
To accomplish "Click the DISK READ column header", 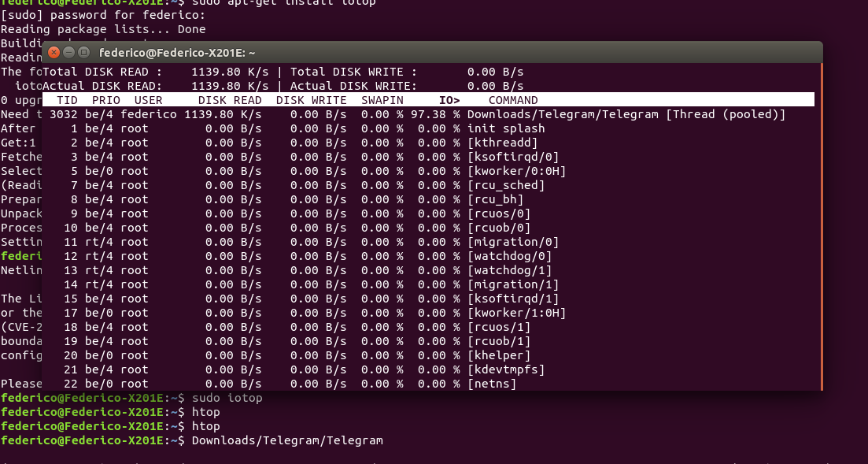I will tap(229, 100).
